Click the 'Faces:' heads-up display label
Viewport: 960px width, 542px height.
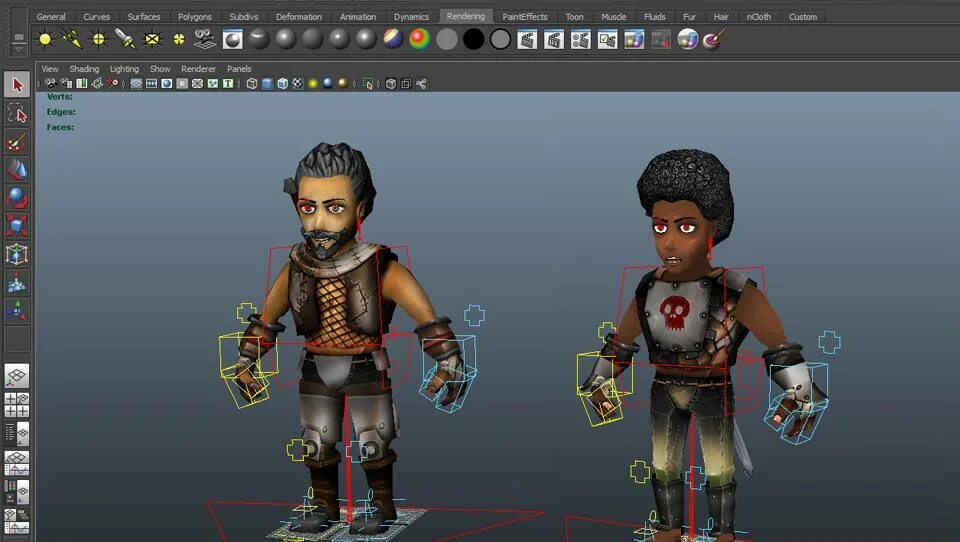pos(60,127)
